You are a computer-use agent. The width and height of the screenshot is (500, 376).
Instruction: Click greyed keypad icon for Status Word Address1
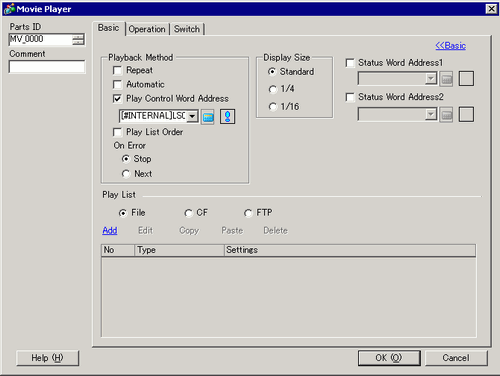[x=446, y=79]
